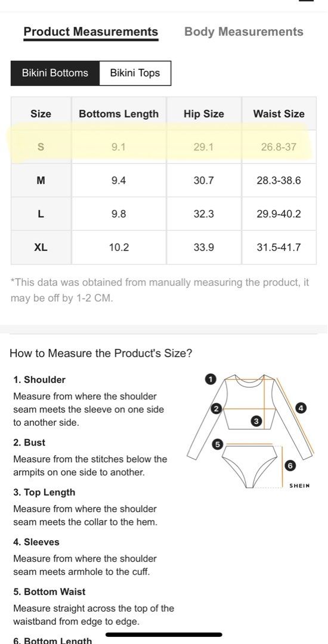Tap the 1. Shoulder heading
Viewport: 328px width, 644px height.
point(39,379)
